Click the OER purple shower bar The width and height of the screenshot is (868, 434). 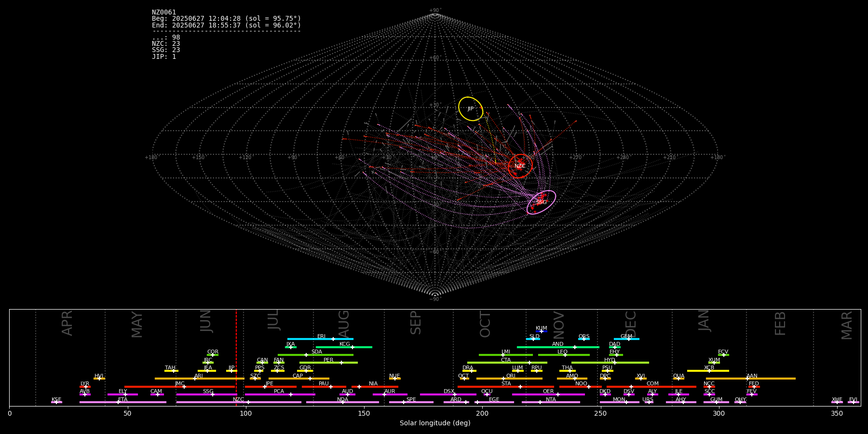(x=548, y=394)
